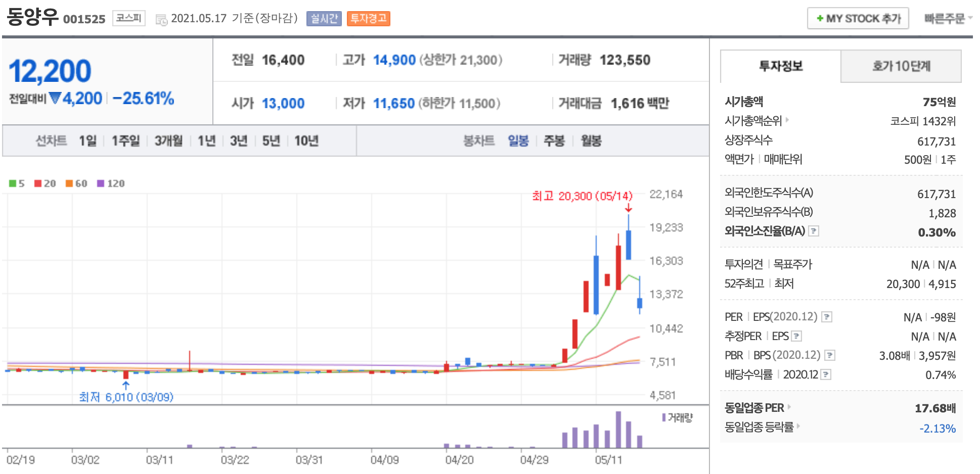Click the 배당수익률 0.74% value
980x474 pixels.
point(941,374)
